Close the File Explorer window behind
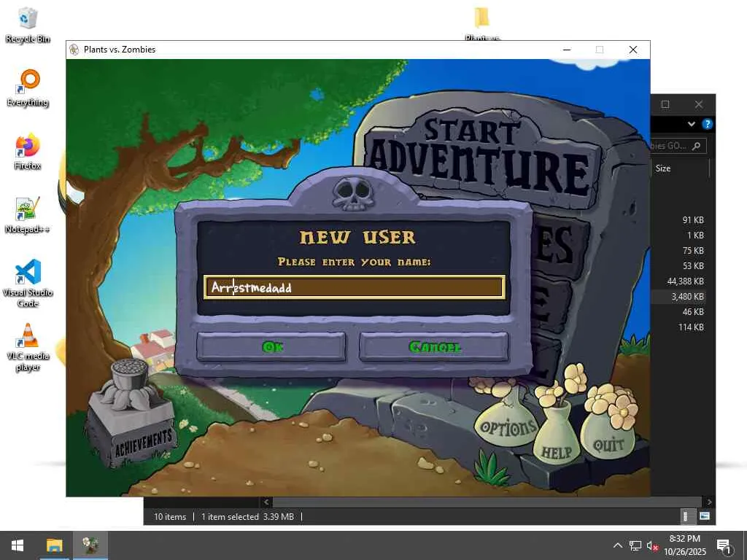This screenshot has width=747, height=560. click(x=698, y=104)
